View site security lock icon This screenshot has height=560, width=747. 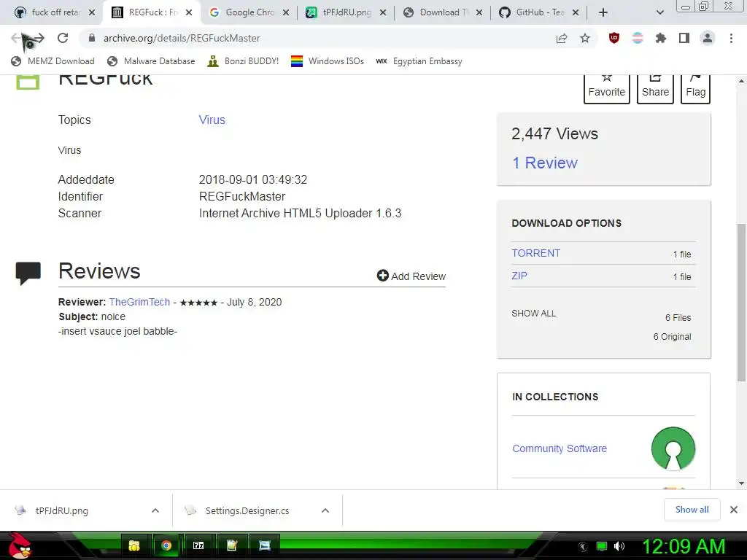point(92,38)
